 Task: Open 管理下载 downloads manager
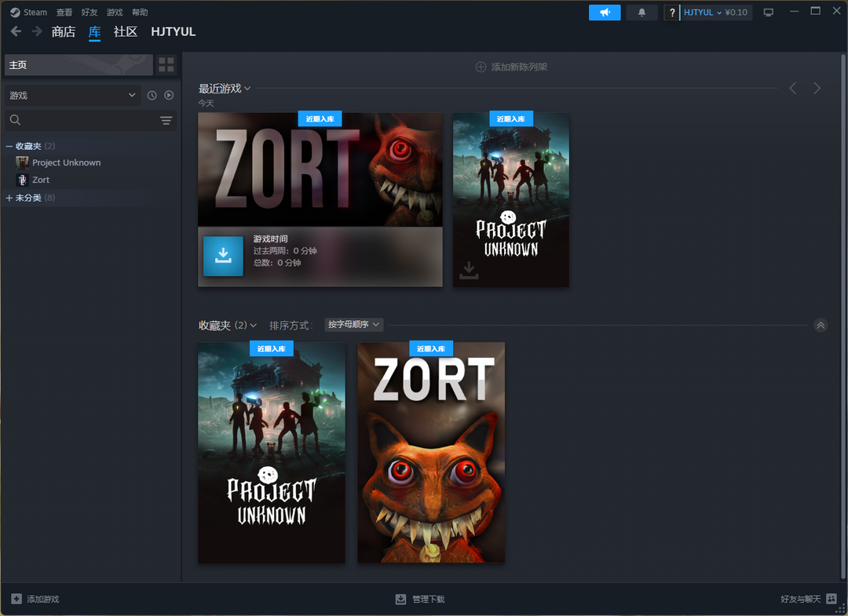point(420,600)
